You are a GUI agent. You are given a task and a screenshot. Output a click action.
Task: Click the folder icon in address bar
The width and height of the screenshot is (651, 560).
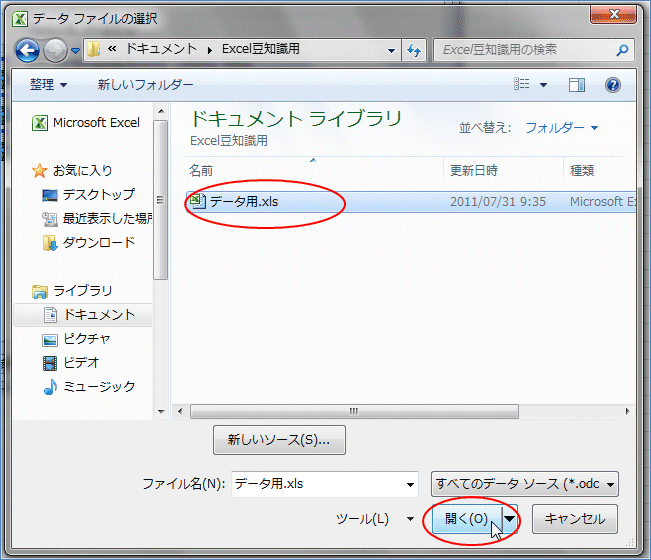click(94, 50)
